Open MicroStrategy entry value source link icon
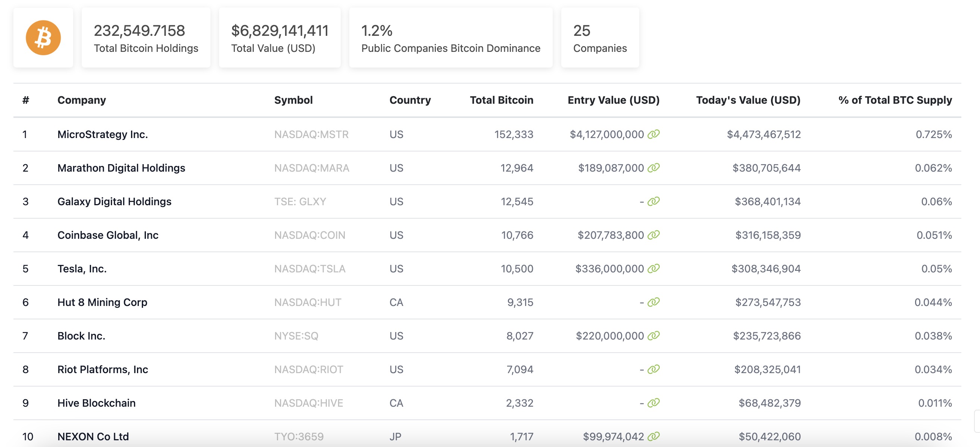 coord(653,134)
